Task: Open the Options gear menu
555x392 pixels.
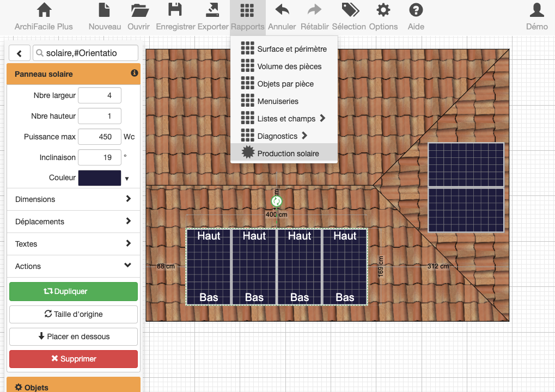Action: tap(383, 10)
